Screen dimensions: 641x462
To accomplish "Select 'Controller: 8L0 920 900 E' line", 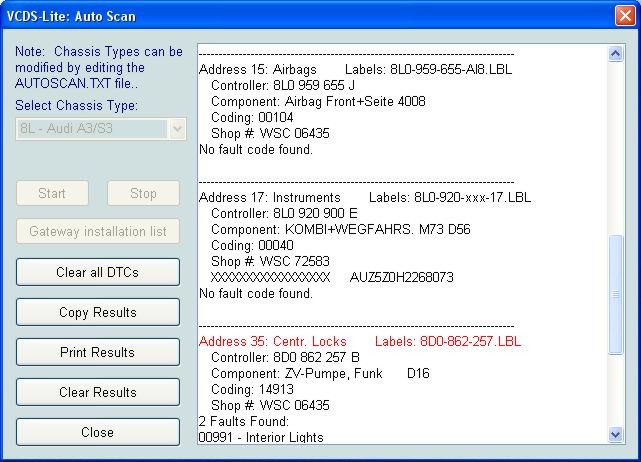I will pyautogui.click(x=284, y=213).
